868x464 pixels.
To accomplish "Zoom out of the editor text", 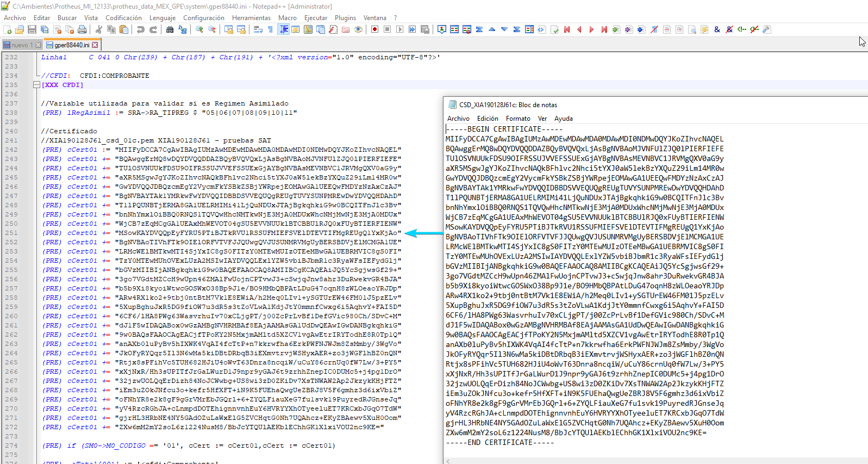I will pyautogui.click(x=212, y=29).
